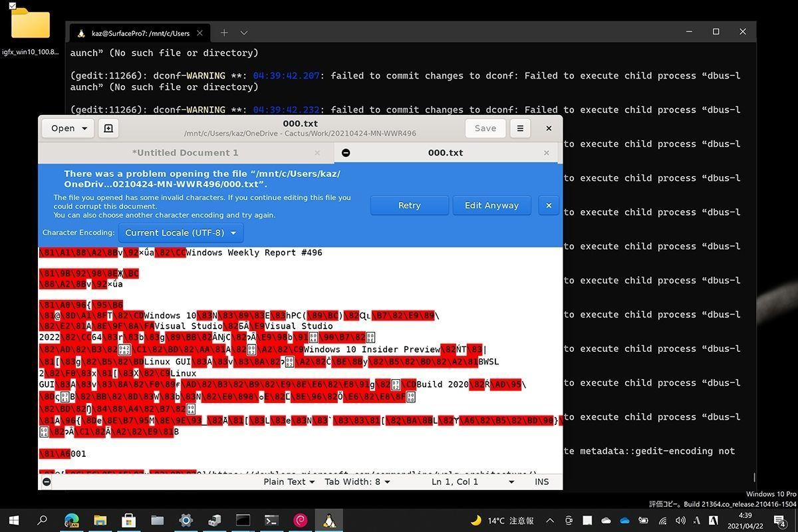Switch to Windows Terminal on the taskbar

(x=272, y=521)
